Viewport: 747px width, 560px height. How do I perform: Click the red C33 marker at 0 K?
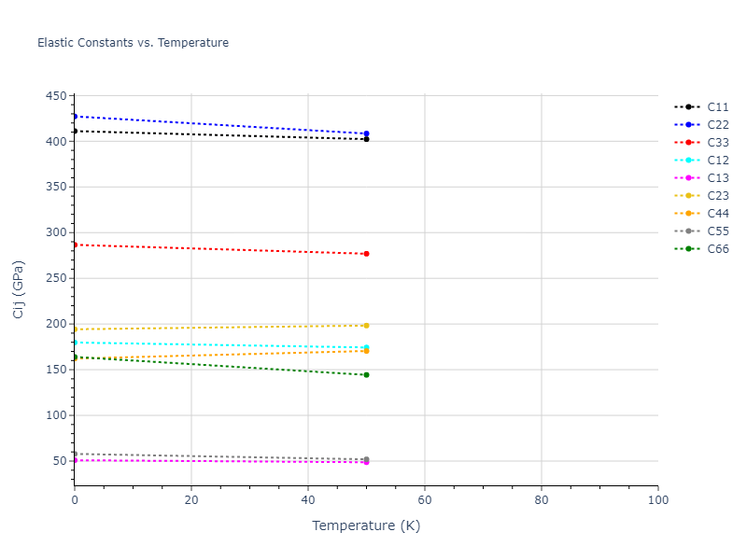click(x=75, y=245)
